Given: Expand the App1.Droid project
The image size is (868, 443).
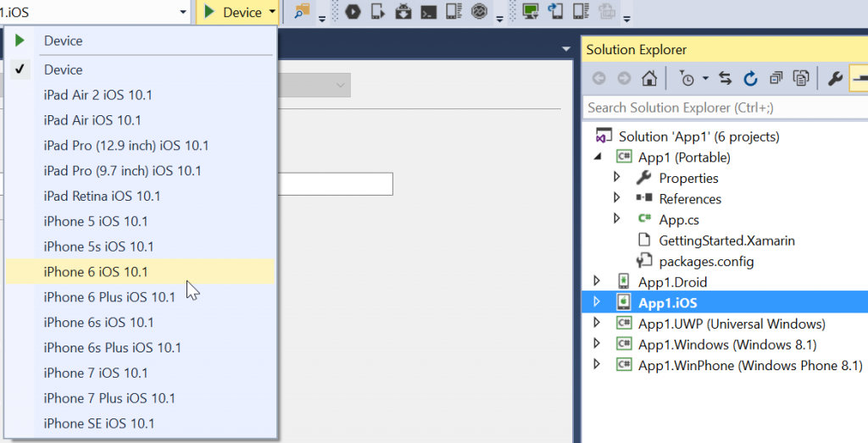Looking at the screenshot, I should 597,281.
